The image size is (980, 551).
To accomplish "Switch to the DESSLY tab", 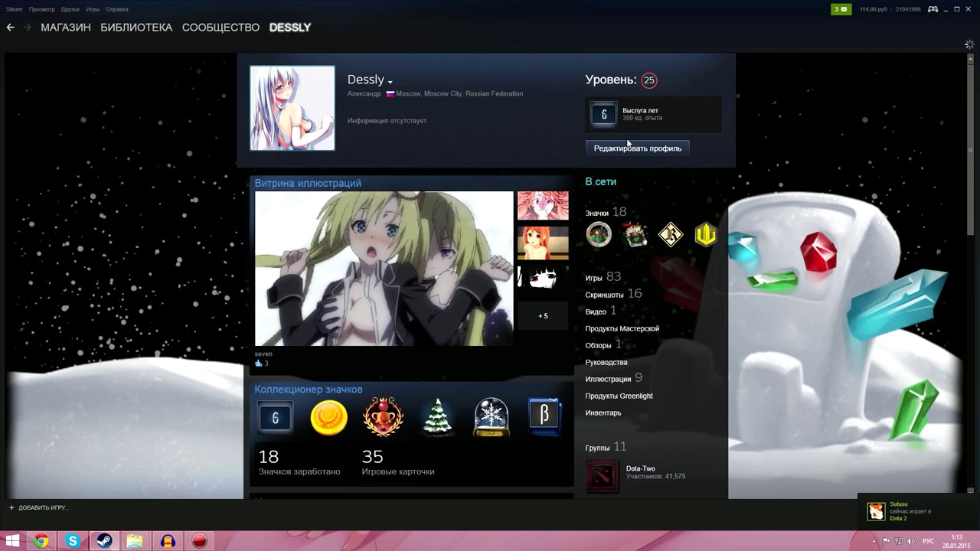I will 290,27.
